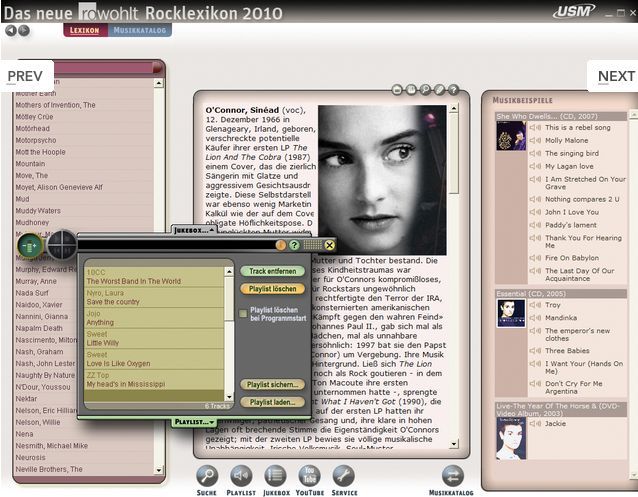Viewport: 638px width, 497px height.
Task: Click the article scrollbar thumb
Action: point(454,155)
